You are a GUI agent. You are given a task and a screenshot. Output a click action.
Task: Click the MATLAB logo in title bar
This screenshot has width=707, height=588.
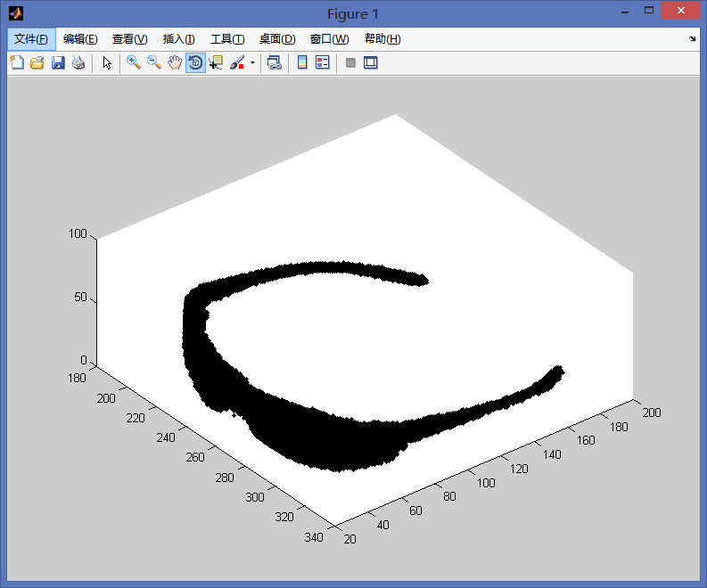pyautogui.click(x=16, y=13)
